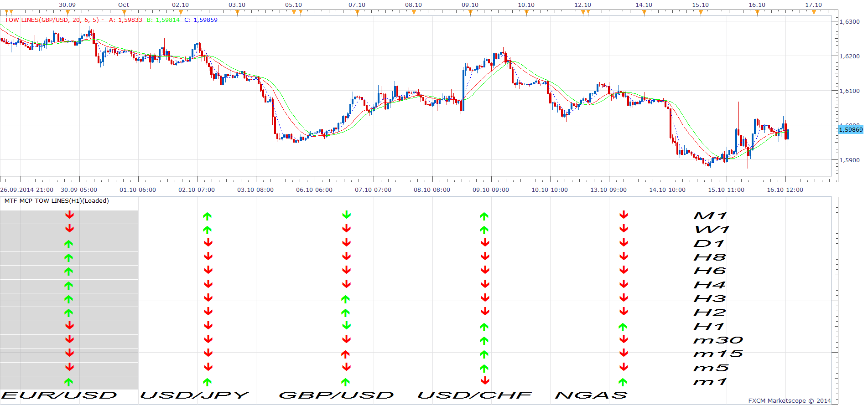Click the USD/JPY D1 red down arrow
Viewport: 868px width, 405px height.
(x=208, y=242)
